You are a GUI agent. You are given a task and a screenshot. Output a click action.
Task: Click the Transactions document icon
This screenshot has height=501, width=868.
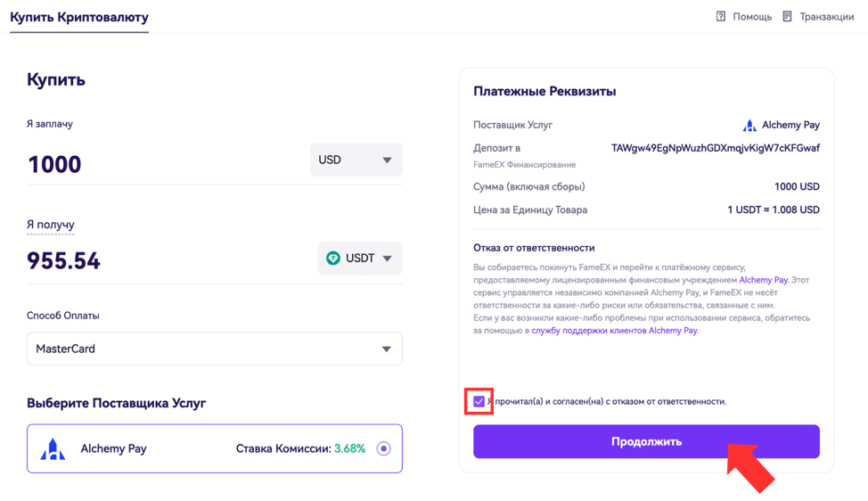[787, 17]
